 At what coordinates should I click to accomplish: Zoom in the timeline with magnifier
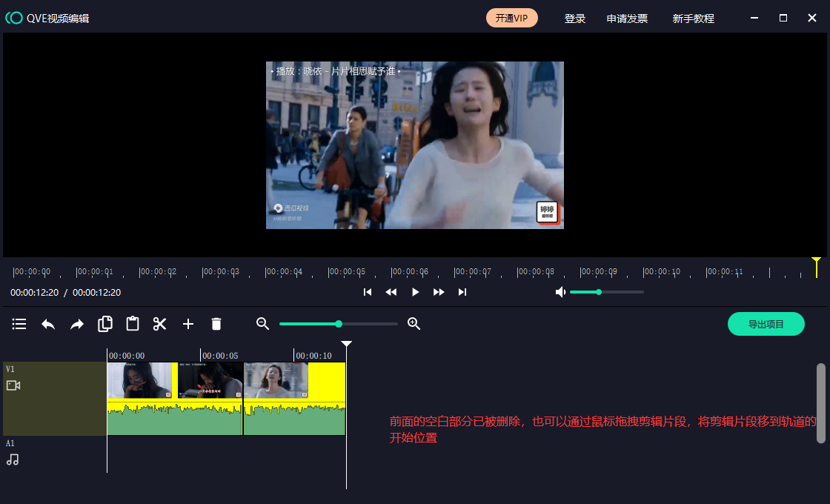414,324
